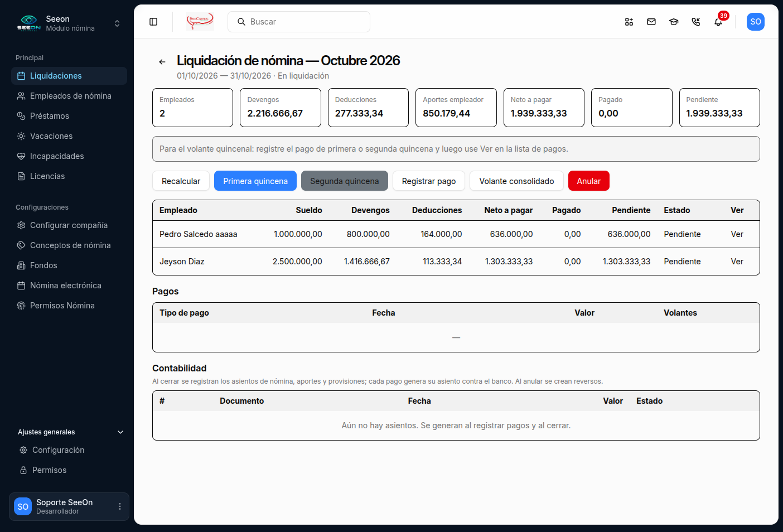Select the Primera quincena button
This screenshot has height=532, width=783.
point(255,181)
